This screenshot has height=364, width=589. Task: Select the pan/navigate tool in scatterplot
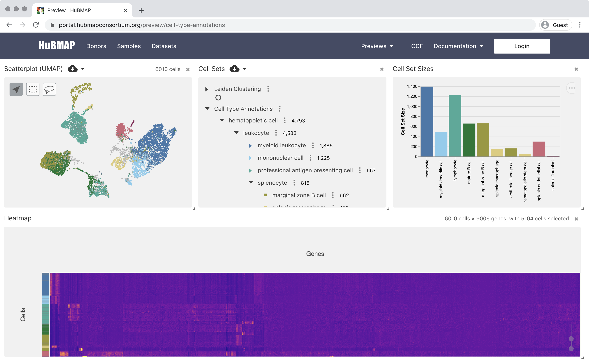tap(16, 89)
